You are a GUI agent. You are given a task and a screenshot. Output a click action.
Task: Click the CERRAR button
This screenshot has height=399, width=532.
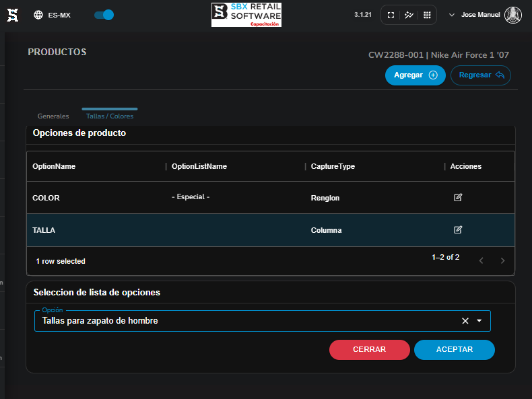pyautogui.click(x=370, y=350)
